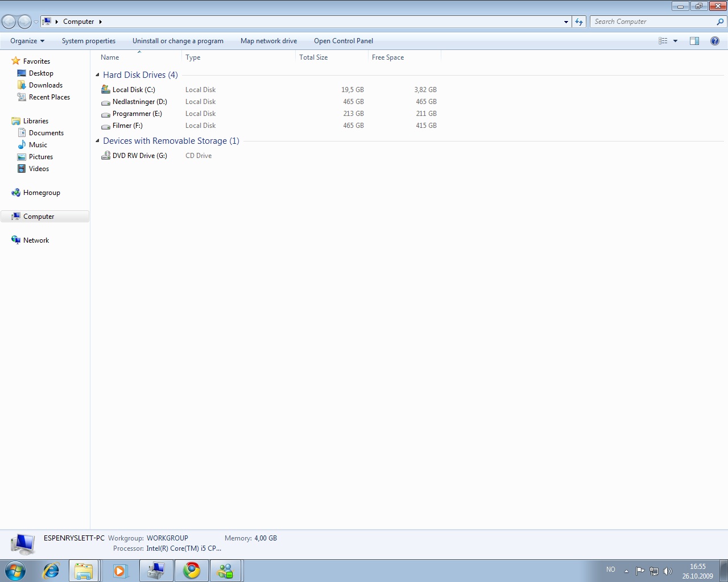Click Windows Explorer taskbar icon
728x582 pixels.
point(84,571)
